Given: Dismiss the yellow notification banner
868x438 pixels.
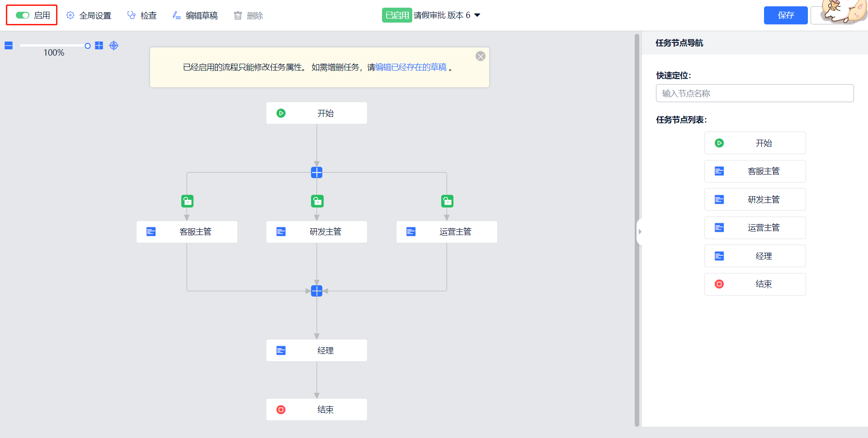Looking at the screenshot, I should click(x=481, y=56).
